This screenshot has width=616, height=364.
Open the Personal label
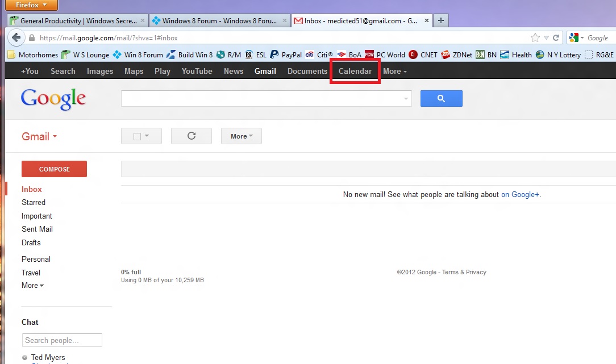(x=36, y=259)
